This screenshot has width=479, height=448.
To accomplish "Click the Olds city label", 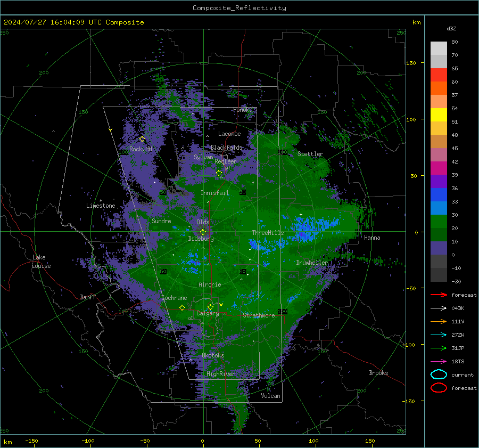I will [203, 222].
